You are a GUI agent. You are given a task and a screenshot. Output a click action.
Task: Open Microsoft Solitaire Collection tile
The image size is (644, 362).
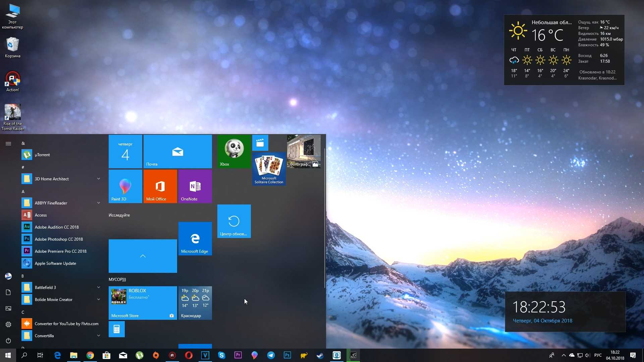269,169
